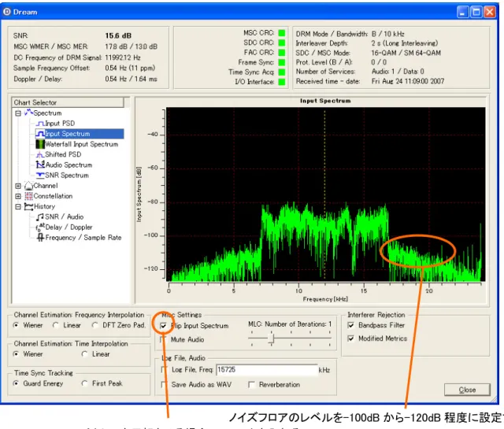Click the Channel group icon
The image size is (504, 429).
click(28, 186)
